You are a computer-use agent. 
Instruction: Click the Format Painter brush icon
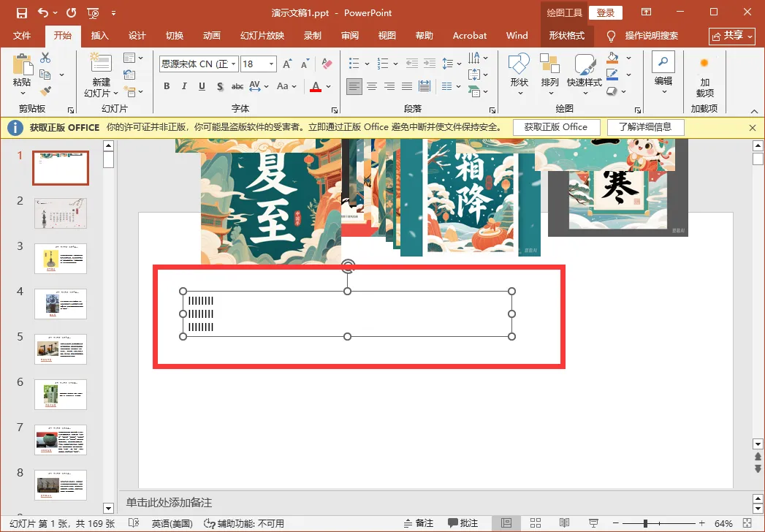coord(45,91)
